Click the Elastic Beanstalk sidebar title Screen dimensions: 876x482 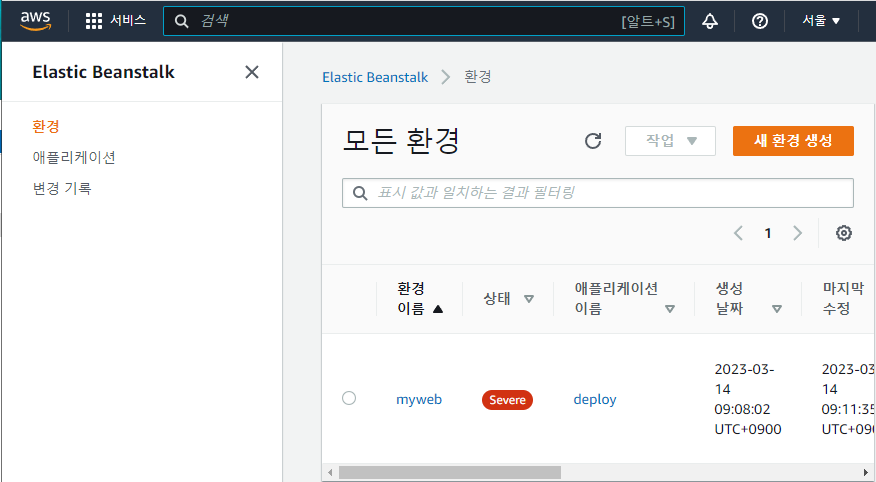pyautogui.click(x=103, y=72)
